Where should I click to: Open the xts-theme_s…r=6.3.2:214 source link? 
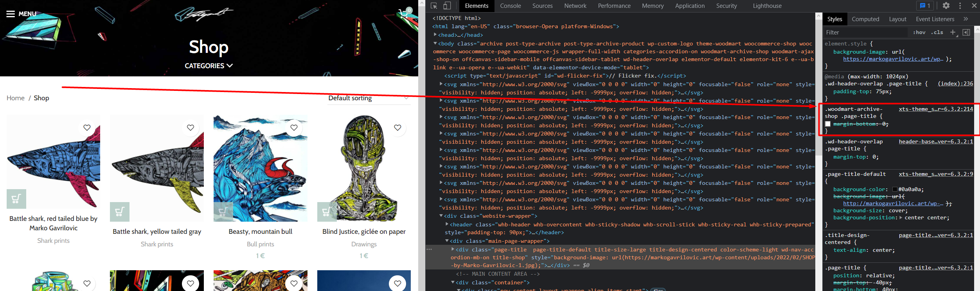(935, 109)
